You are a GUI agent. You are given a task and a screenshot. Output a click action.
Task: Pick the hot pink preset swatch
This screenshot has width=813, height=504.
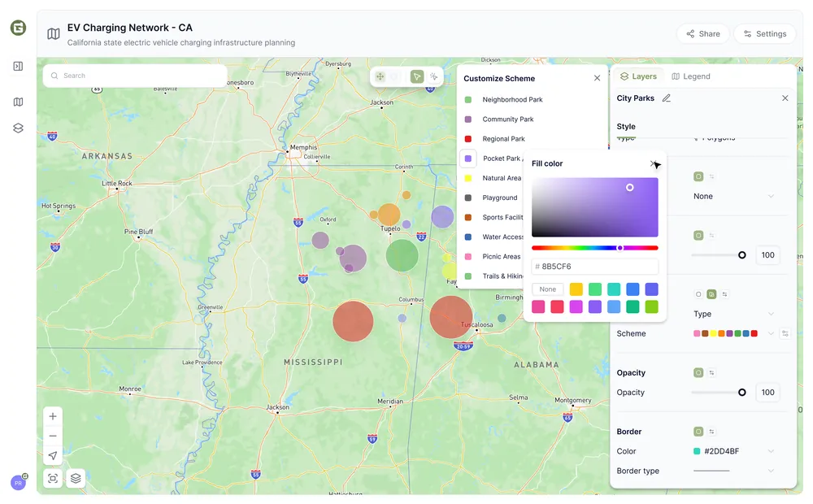coord(538,306)
